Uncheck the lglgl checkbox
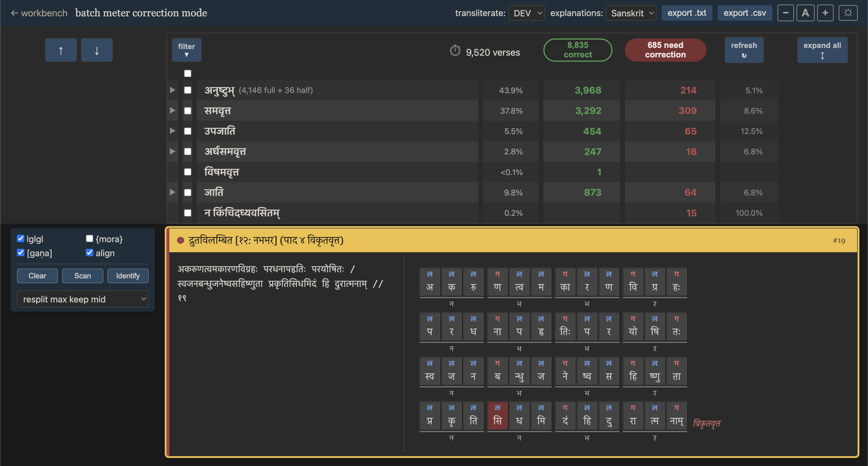Screen dimensions: 868x466 (21, 238)
